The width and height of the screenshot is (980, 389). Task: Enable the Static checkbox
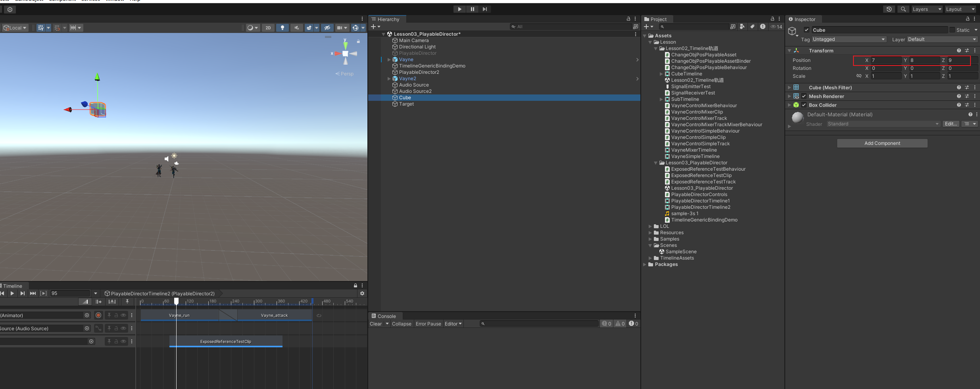(952, 30)
